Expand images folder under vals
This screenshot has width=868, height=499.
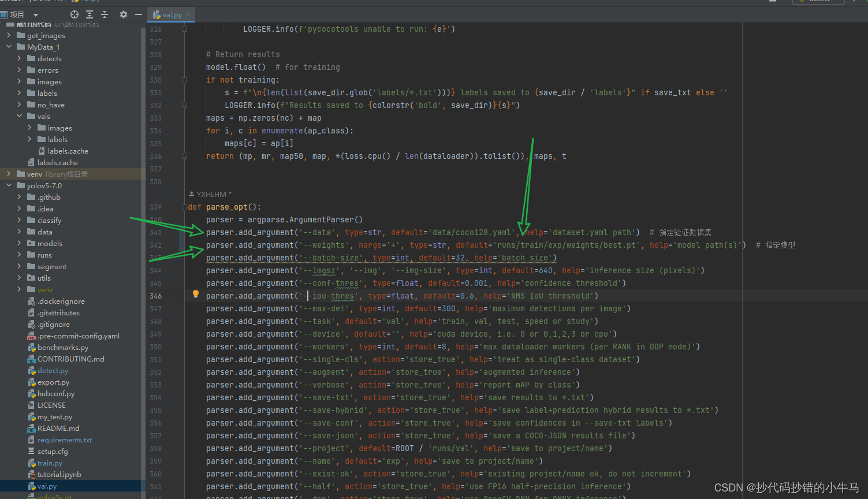tap(29, 128)
